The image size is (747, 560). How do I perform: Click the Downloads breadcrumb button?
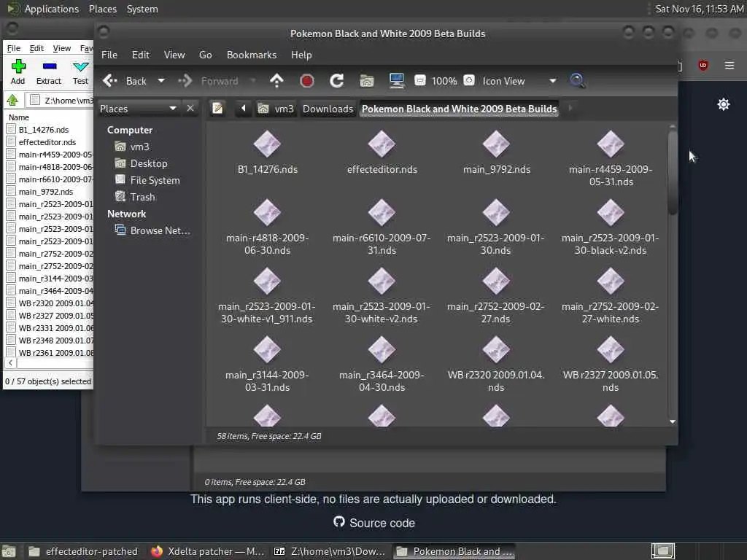click(x=328, y=109)
